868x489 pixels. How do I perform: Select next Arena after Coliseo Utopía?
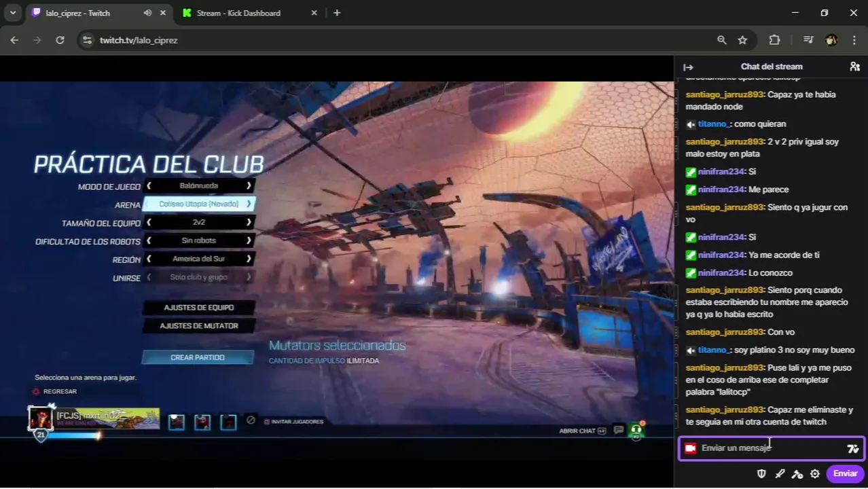point(249,204)
